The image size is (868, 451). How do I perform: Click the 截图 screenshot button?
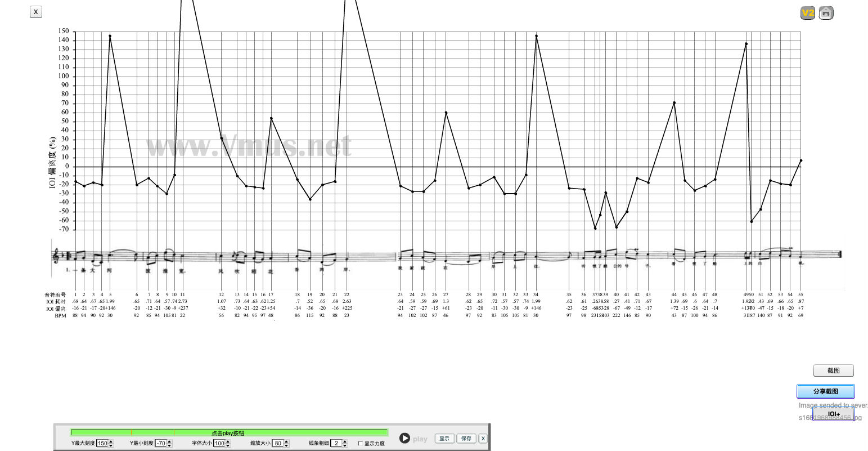(833, 370)
